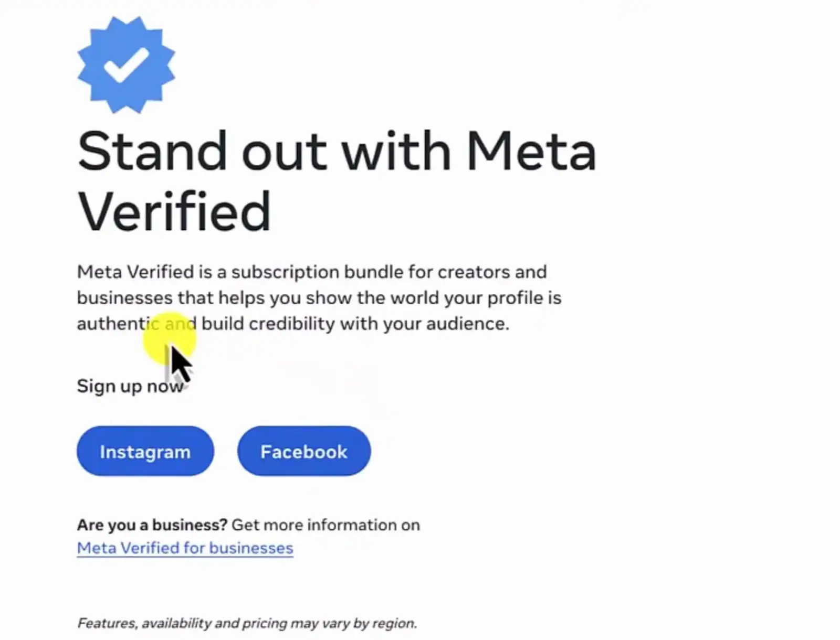
Task: Click the 'Get more information on' text
Action: pos(325,525)
